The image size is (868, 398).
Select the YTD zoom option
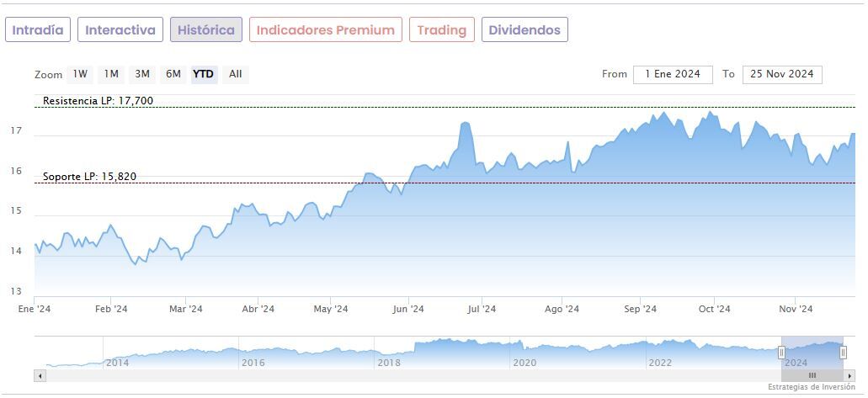tap(204, 74)
